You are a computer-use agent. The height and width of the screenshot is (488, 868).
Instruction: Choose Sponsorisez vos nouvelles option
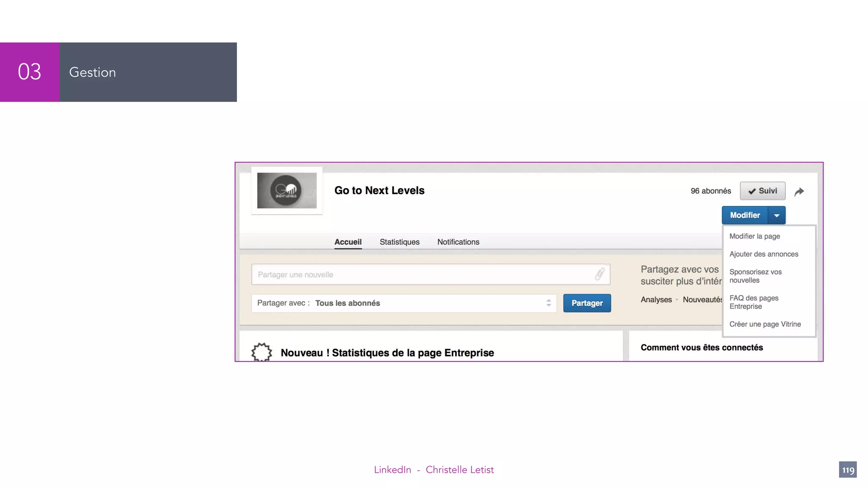coord(755,276)
